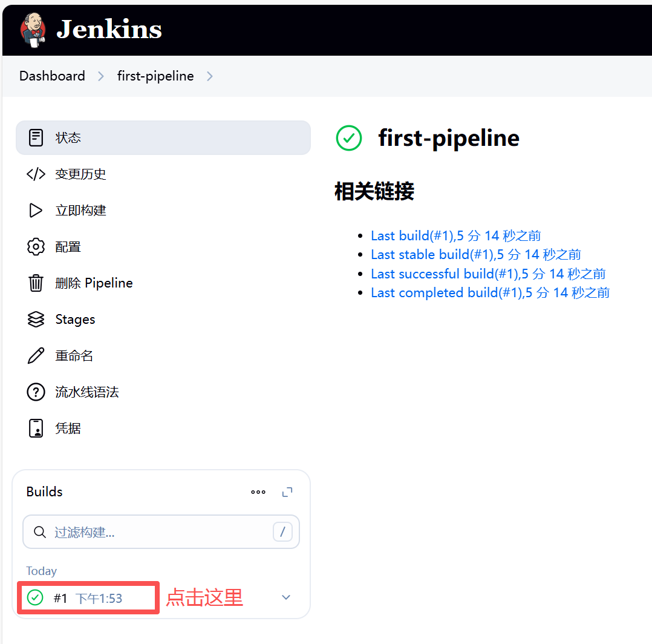Click the code-brackets icon for 变更历史
652x644 pixels.
[36, 174]
